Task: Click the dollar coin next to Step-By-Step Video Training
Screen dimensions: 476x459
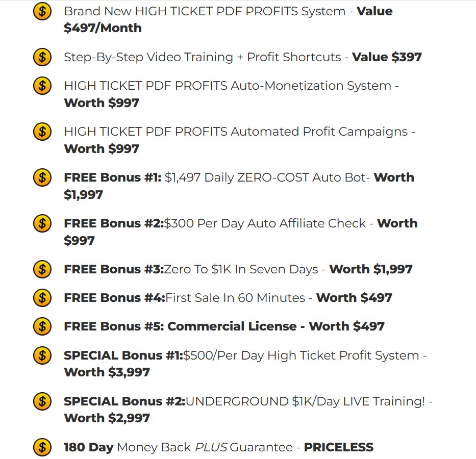Action: tap(42, 57)
